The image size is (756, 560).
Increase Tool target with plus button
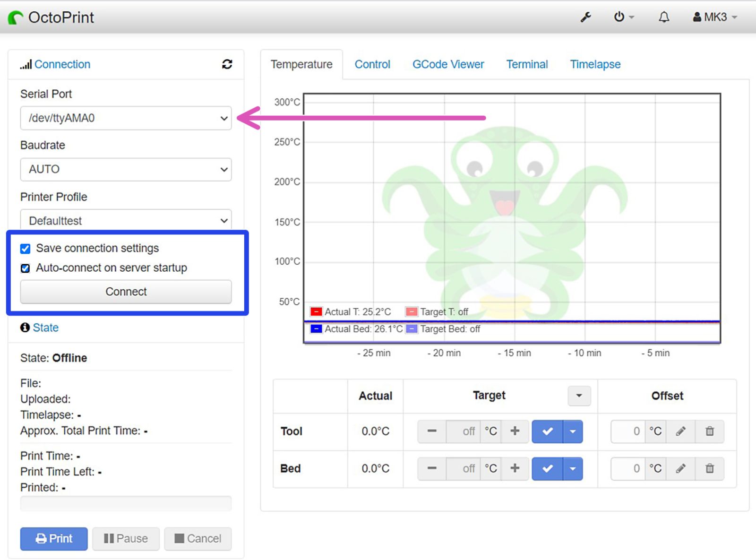[515, 431]
